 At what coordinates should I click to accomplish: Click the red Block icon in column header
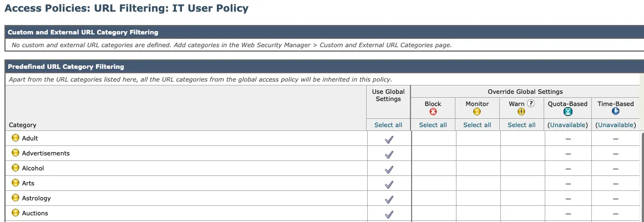coord(433,112)
